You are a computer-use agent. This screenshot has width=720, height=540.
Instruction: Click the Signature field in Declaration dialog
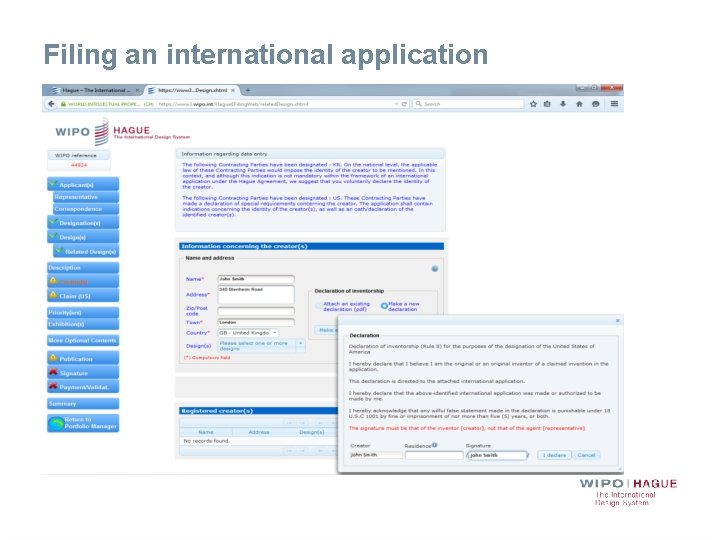click(497, 455)
